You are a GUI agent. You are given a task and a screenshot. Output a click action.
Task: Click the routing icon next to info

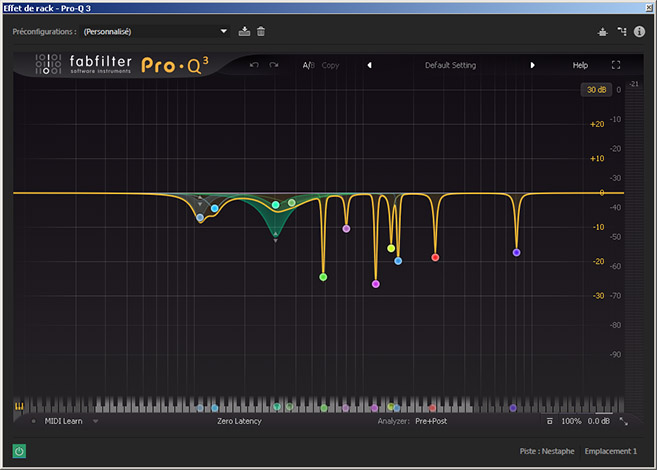click(622, 31)
